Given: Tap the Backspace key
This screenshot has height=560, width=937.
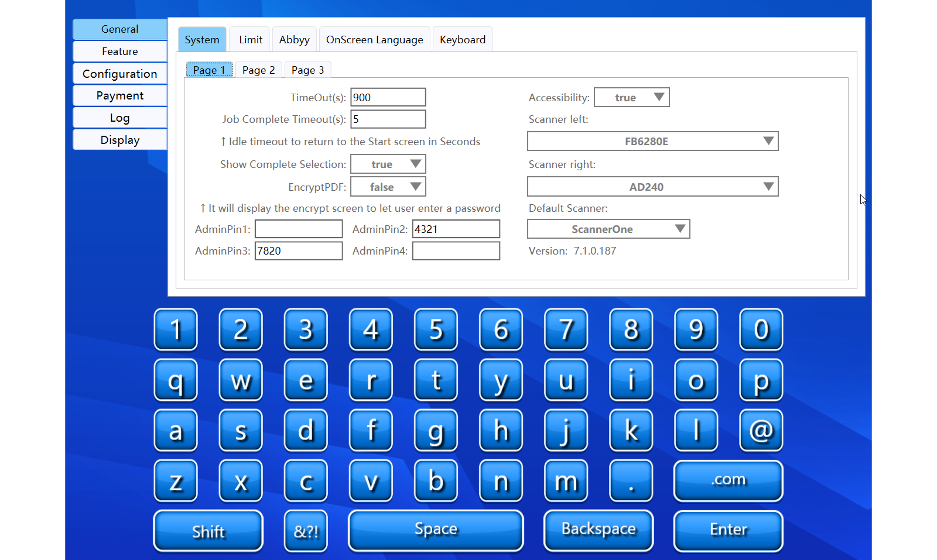Looking at the screenshot, I should (x=599, y=531).
